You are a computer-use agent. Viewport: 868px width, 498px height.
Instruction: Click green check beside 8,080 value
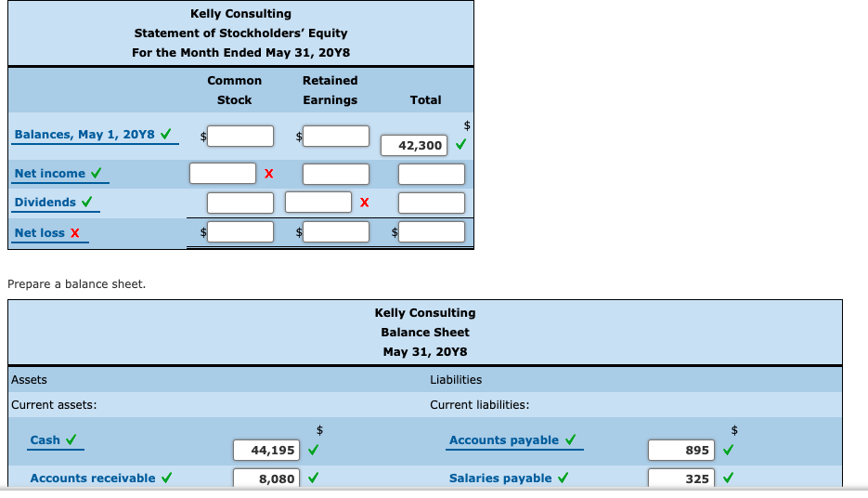tap(314, 477)
